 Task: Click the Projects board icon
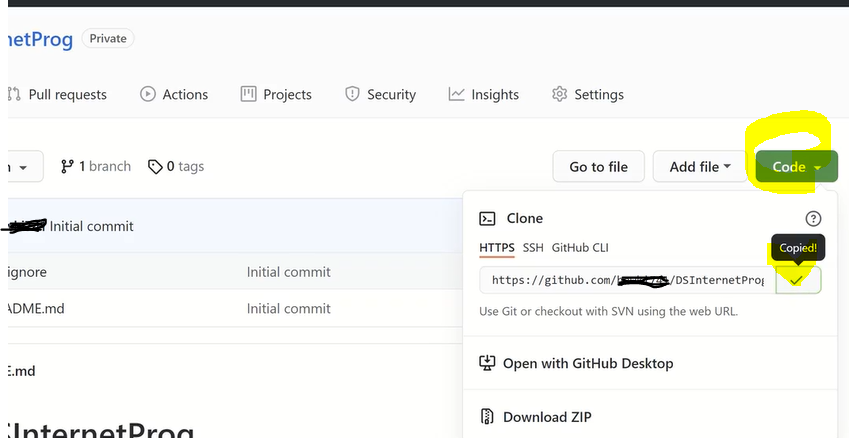click(x=248, y=94)
